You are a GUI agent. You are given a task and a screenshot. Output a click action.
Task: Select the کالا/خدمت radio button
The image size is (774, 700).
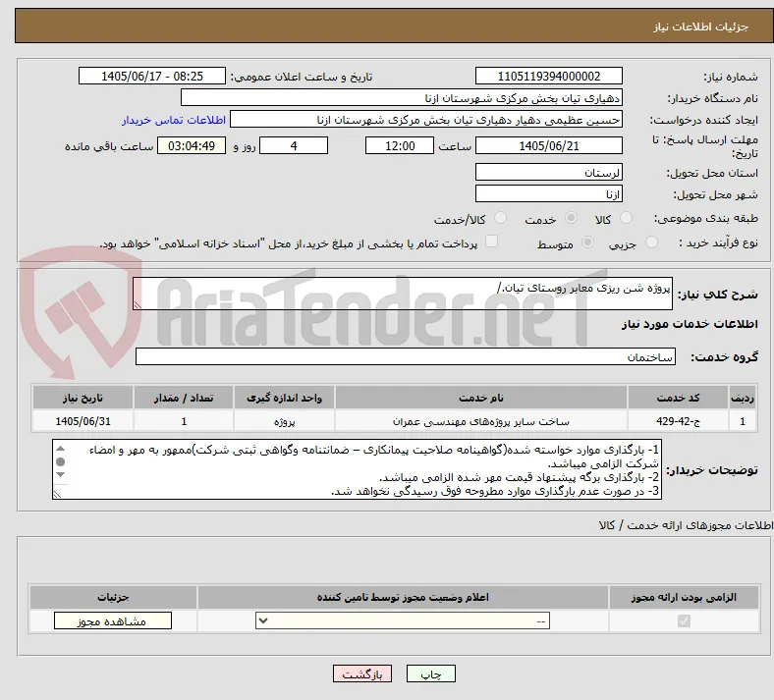click(x=501, y=218)
